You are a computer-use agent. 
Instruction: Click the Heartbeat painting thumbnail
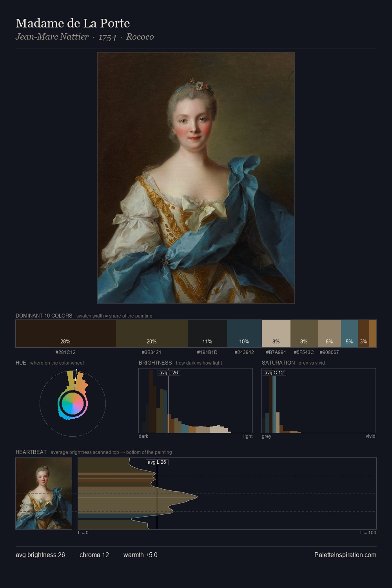(44, 494)
